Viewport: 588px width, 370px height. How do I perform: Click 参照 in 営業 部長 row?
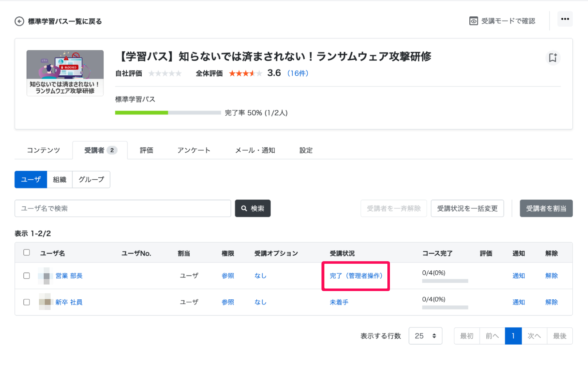click(228, 276)
